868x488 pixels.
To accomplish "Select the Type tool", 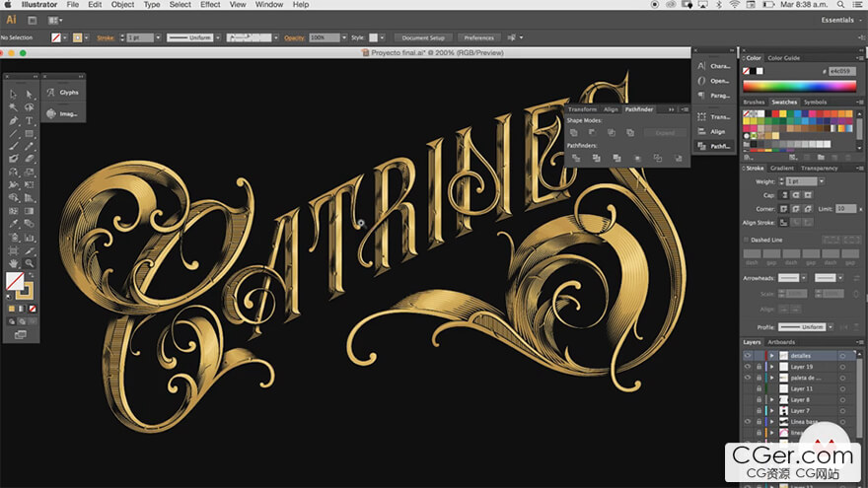I will click(29, 120).
